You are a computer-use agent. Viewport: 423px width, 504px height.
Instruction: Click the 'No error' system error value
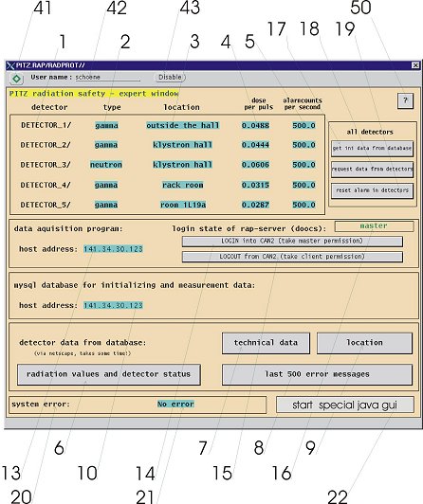[175, 405]
